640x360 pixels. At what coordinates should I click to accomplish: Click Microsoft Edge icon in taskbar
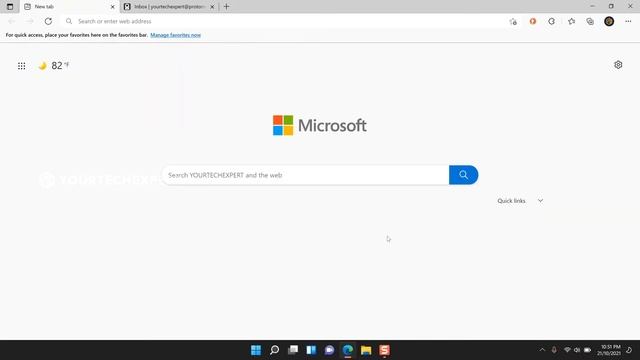[348, 350]
